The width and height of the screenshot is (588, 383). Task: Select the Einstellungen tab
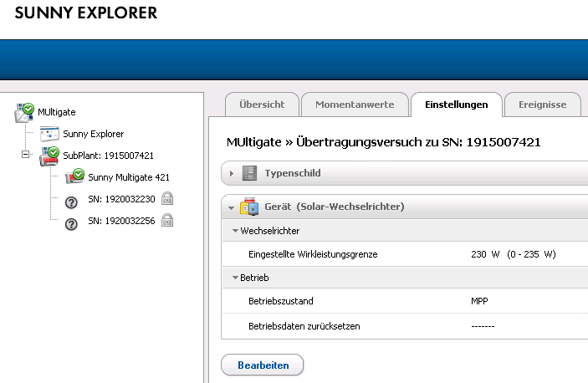pyautogui.click(x=457, y=105)
